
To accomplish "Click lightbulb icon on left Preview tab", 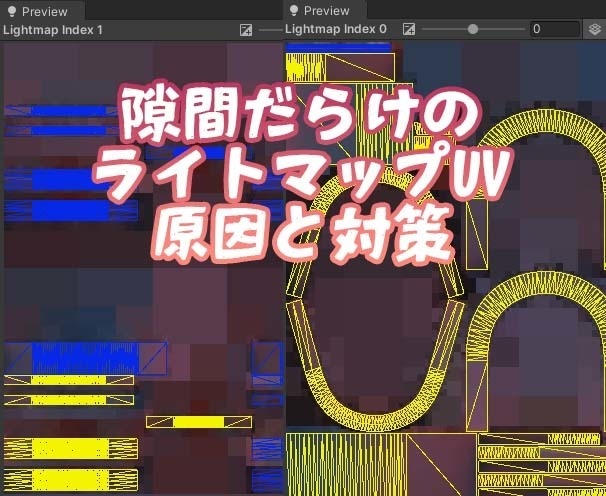I will coord(12,11).
